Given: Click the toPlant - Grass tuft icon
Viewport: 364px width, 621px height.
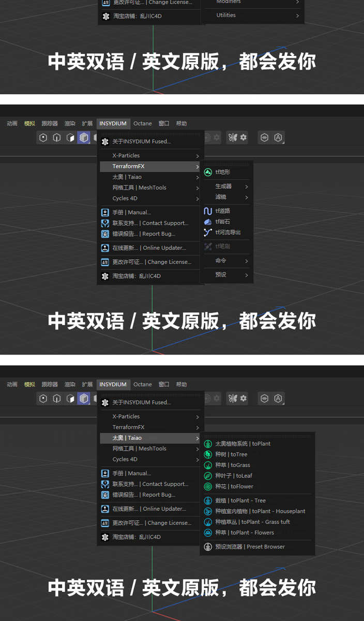Looking at the screenshot, I should [x=208, y=522].
